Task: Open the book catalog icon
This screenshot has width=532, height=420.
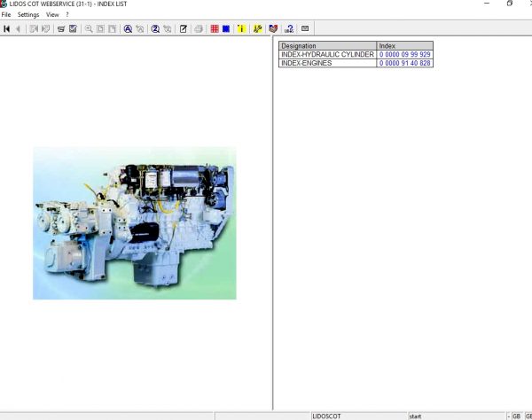Action: pos(273,29)
